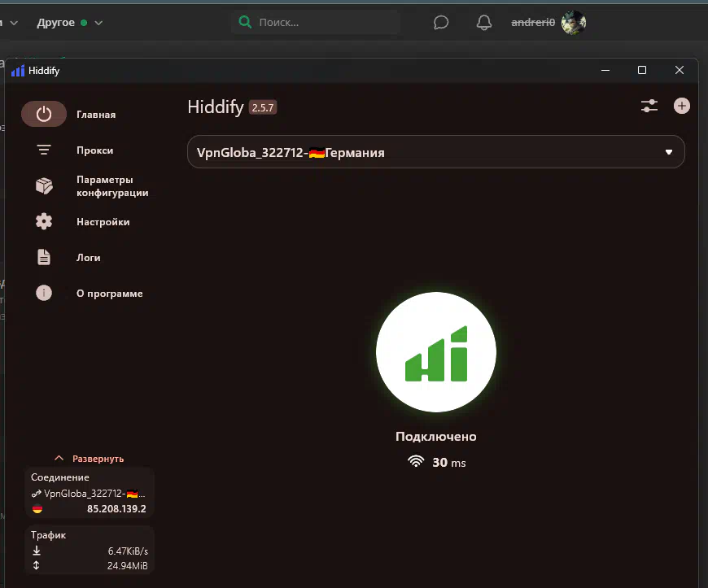This screenshot has width=708, height=588.
Task: Open the VpnGloba_322712 Германия profile dropdown
Action: click(436, 152)
